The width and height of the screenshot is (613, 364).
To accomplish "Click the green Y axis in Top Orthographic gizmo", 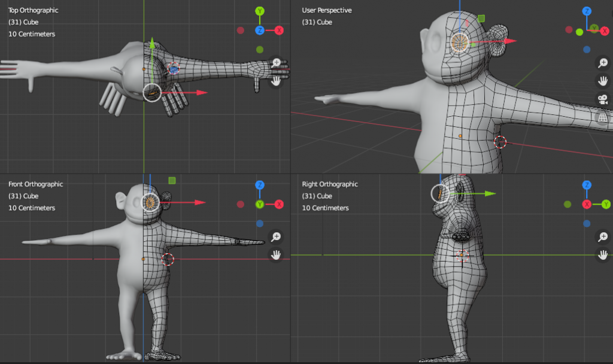I will tap(260, 11).
